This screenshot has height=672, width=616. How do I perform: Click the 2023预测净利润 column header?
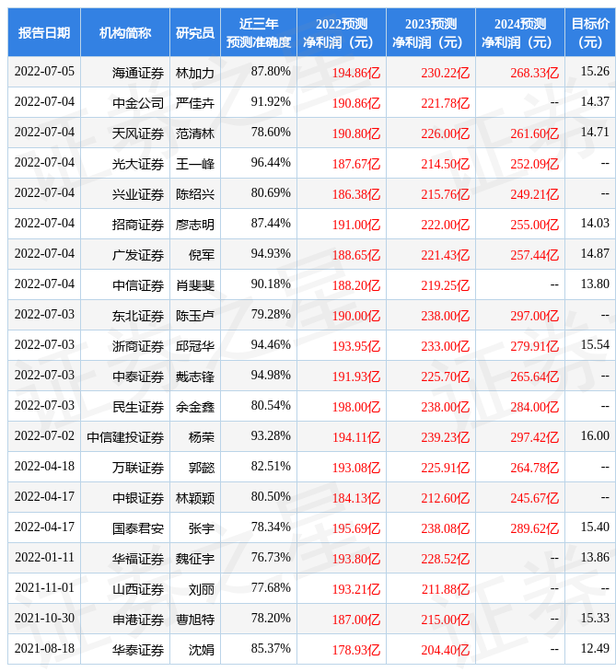point(430,33)
